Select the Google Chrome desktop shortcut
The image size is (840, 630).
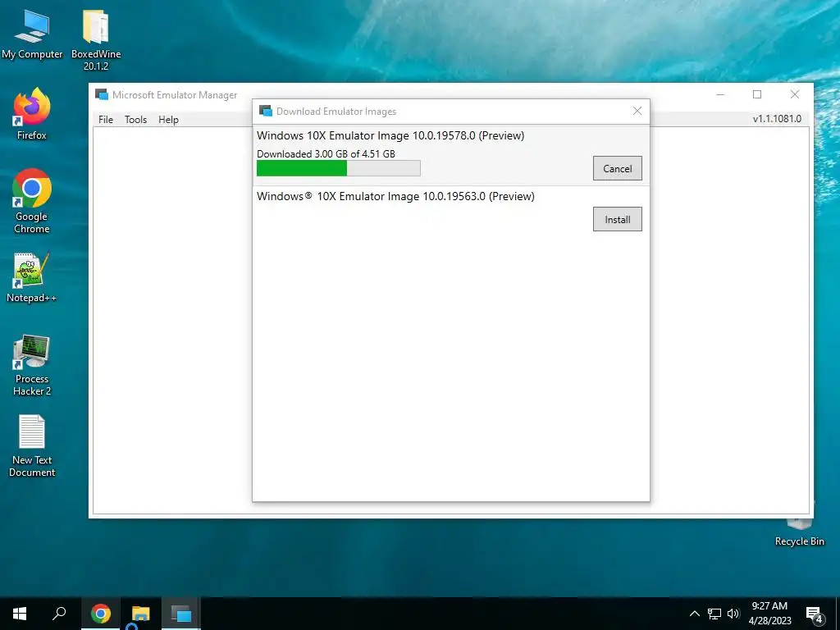(32, 202)
